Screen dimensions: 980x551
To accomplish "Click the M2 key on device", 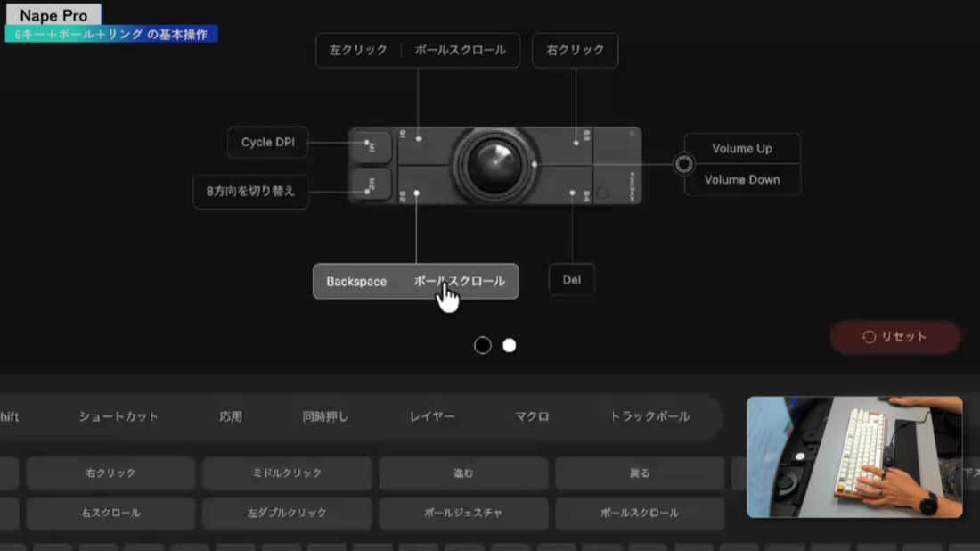I will [x=372, y=184].
